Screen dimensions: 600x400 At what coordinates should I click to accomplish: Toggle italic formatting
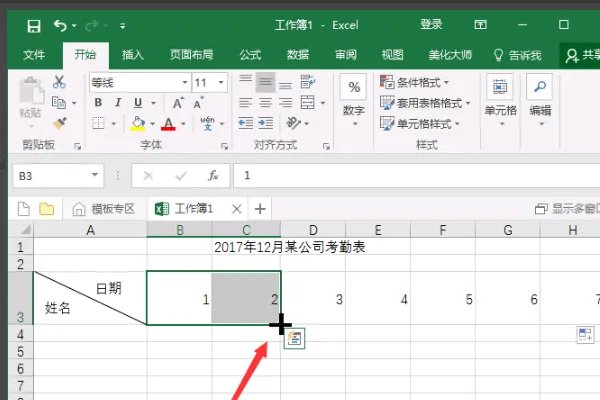[118, 103]
